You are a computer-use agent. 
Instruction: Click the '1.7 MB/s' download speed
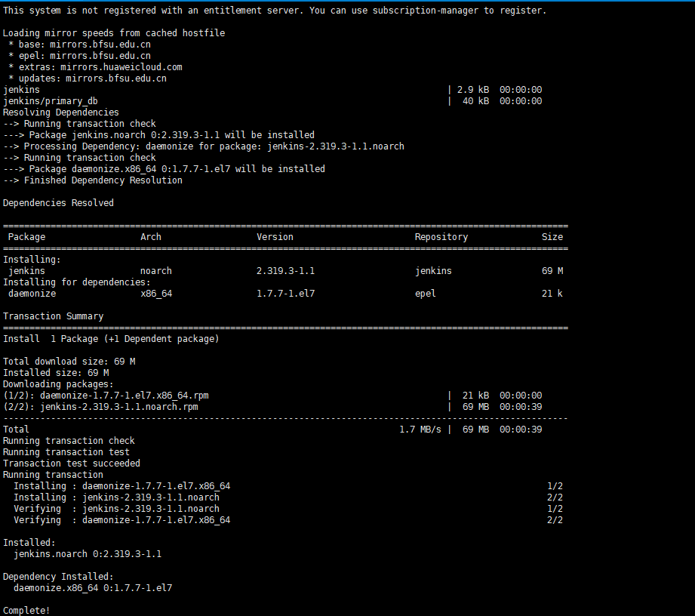pyautogui.click(x=420, y=430)
